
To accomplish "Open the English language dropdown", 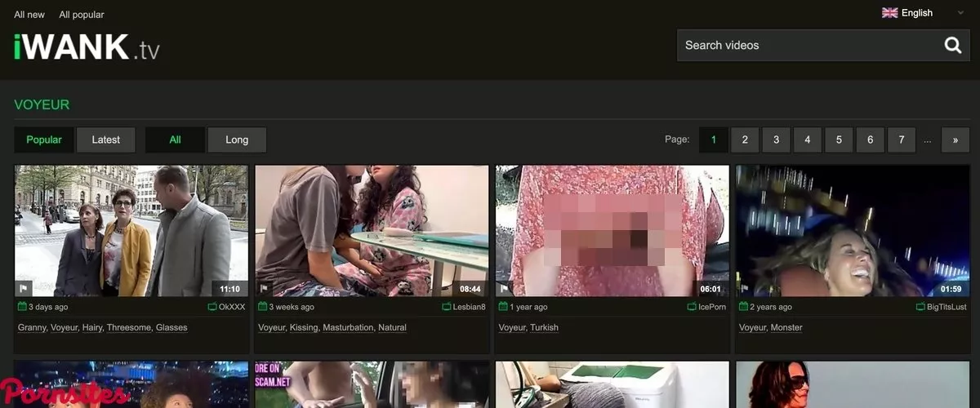I will click(916, 13).
